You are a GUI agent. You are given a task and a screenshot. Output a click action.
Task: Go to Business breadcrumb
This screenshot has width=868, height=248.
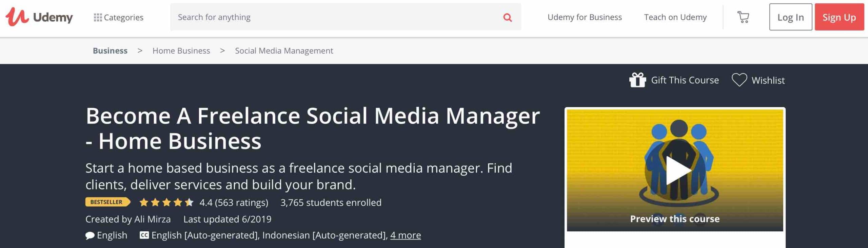tap(110, 51)
